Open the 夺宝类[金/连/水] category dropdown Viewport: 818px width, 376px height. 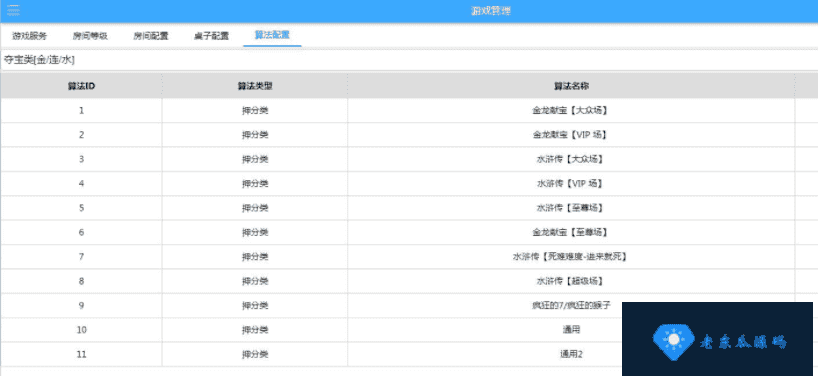pyautogui.click(x=409, y=60)
